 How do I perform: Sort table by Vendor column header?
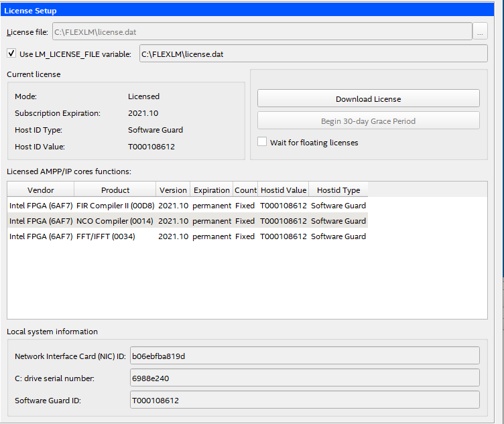click(40, 190)
